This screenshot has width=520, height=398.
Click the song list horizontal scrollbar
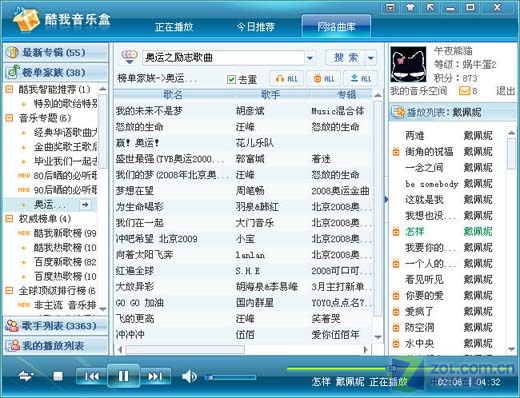click(x=185, y=349)
